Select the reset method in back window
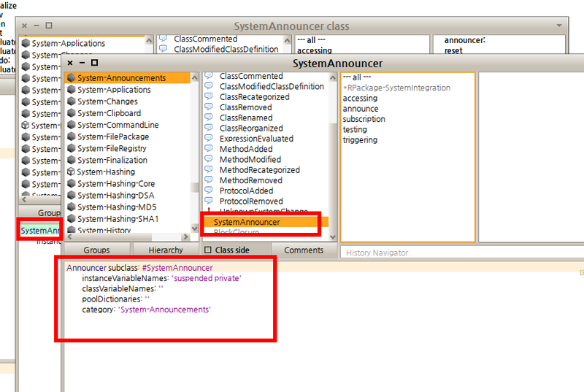 tap(455, 51)
